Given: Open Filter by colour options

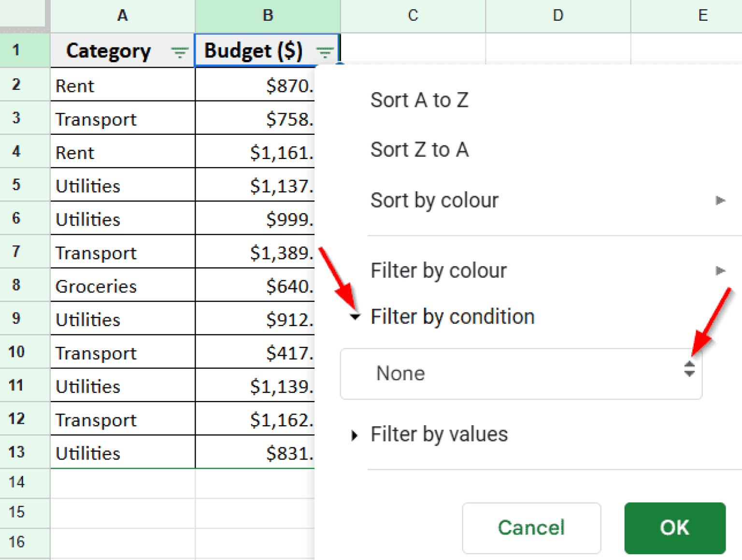Looking at the screenshot, I should 438,271.
